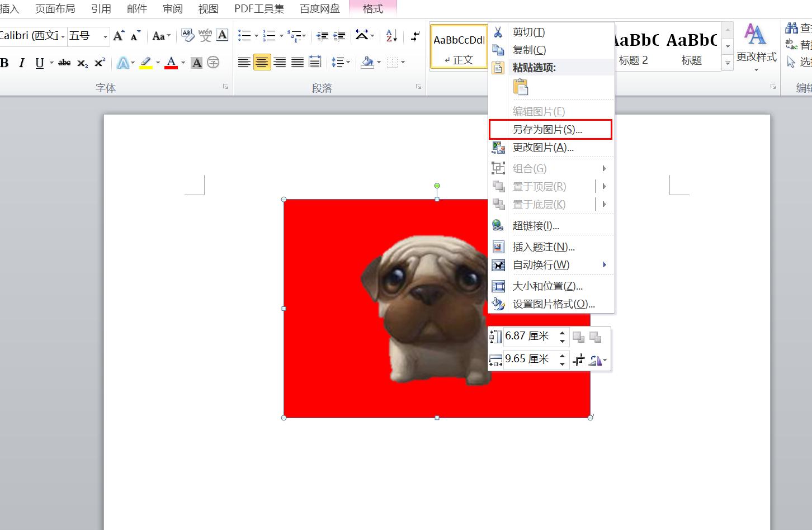Switch to the 审阅 ribbon tab
Screen dimensions: 812x530
point(173,8)
